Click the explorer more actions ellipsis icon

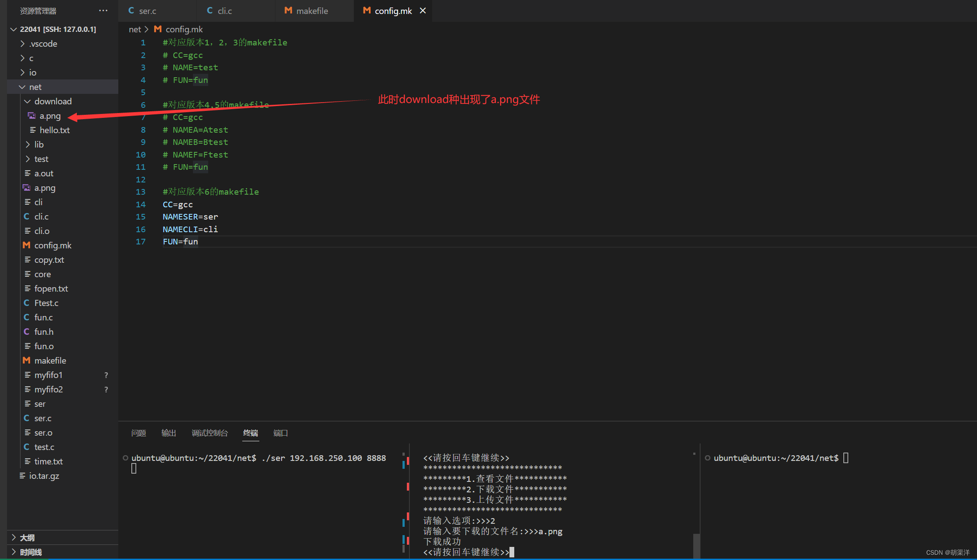click(x=103, y=10)
